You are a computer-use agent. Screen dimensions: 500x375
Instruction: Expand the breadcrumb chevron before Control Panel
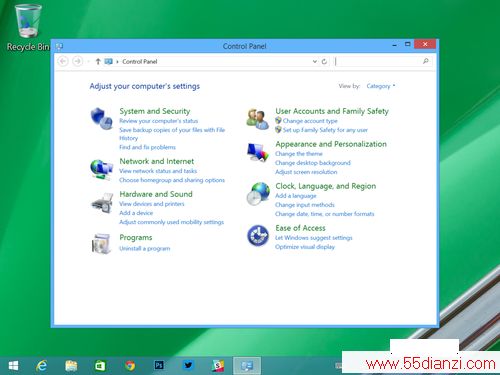(x=117, y=62)
